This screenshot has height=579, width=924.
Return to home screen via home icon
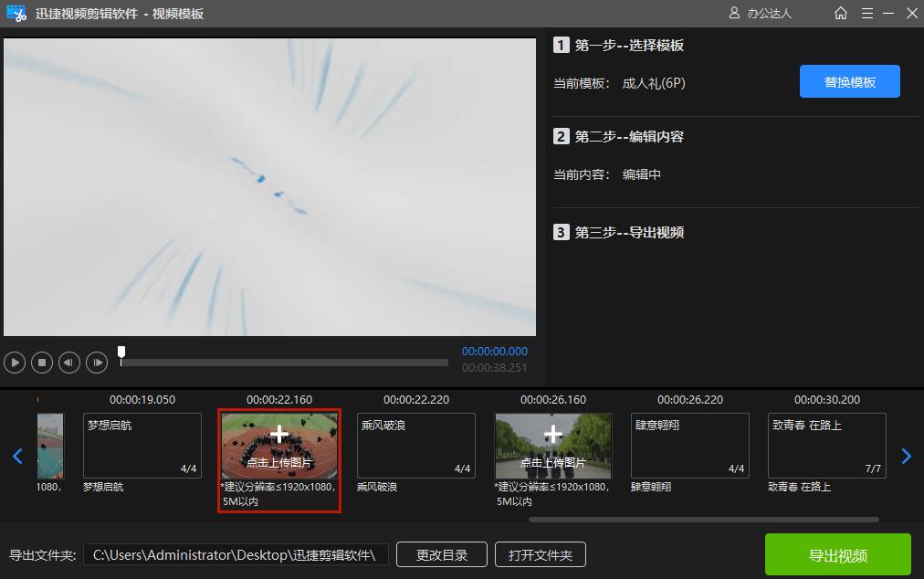point(840,13)
